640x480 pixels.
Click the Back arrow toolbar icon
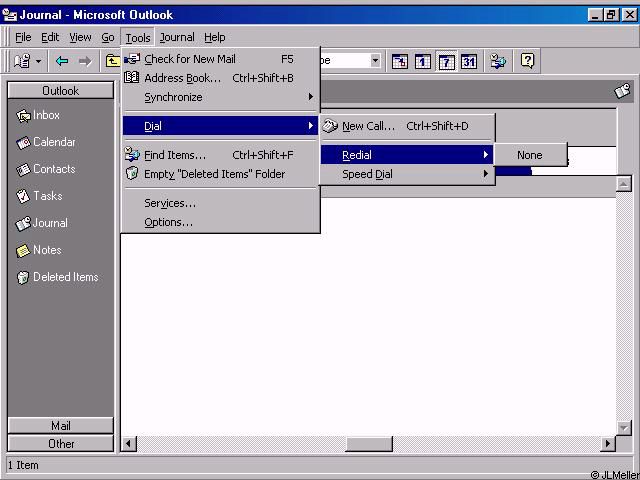pos(62,61)
